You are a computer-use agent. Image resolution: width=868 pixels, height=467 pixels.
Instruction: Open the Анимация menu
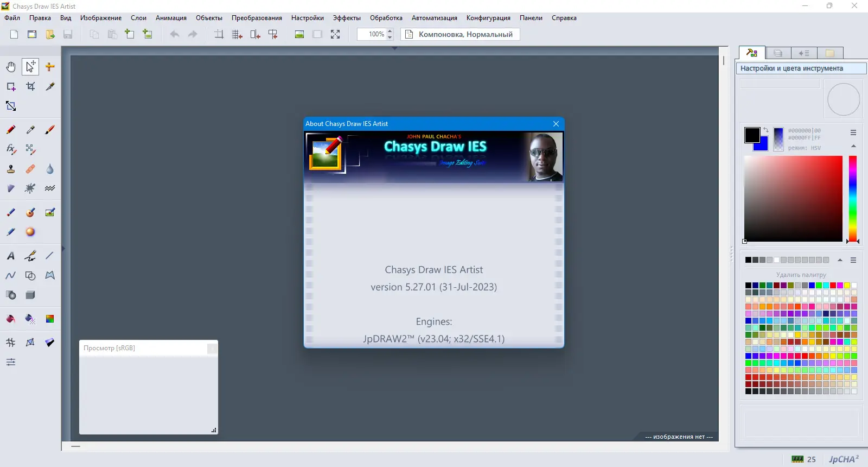(171, 18)
